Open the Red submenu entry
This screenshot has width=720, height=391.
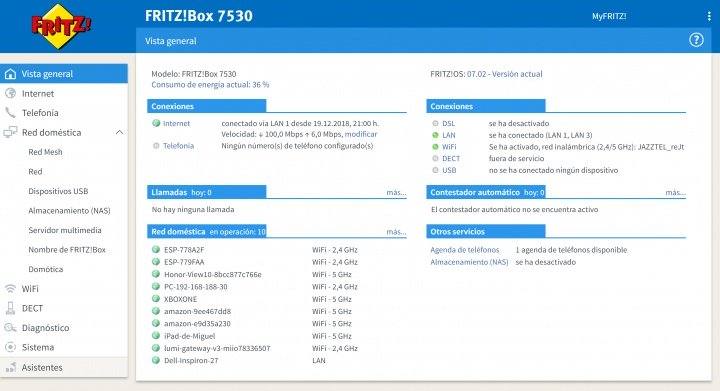click(x=35, y=172)
